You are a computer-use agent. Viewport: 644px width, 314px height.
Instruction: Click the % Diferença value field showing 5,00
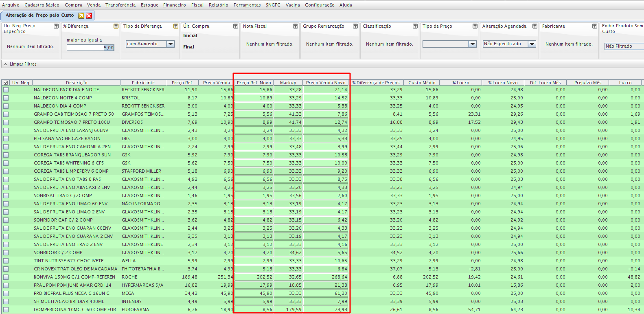(x=90, y=48)
